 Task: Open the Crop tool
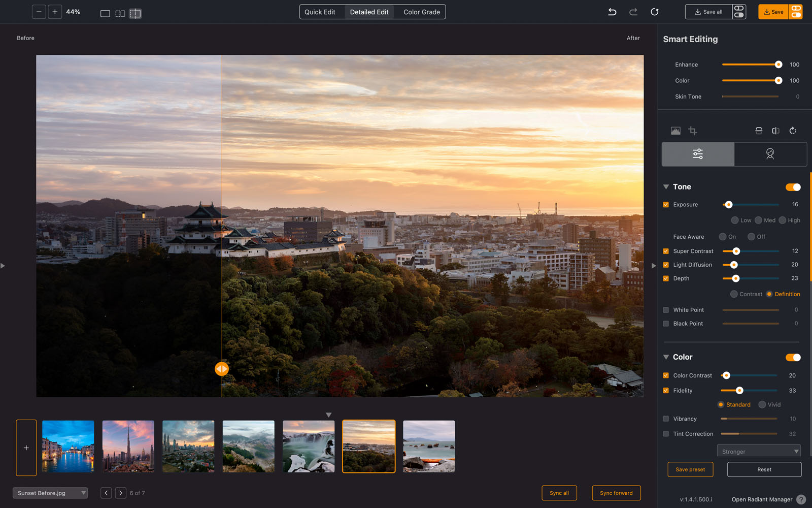point(693,131)
